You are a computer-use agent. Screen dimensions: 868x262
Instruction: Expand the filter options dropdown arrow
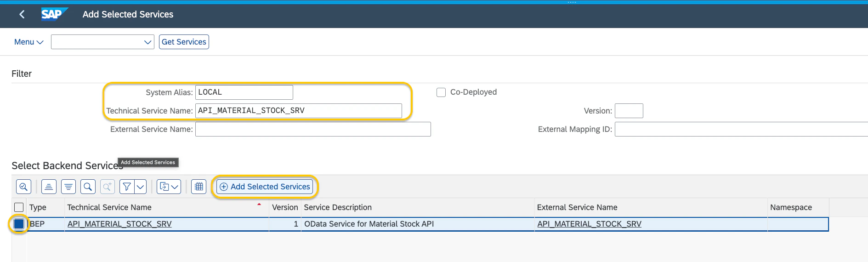(141, 187)
